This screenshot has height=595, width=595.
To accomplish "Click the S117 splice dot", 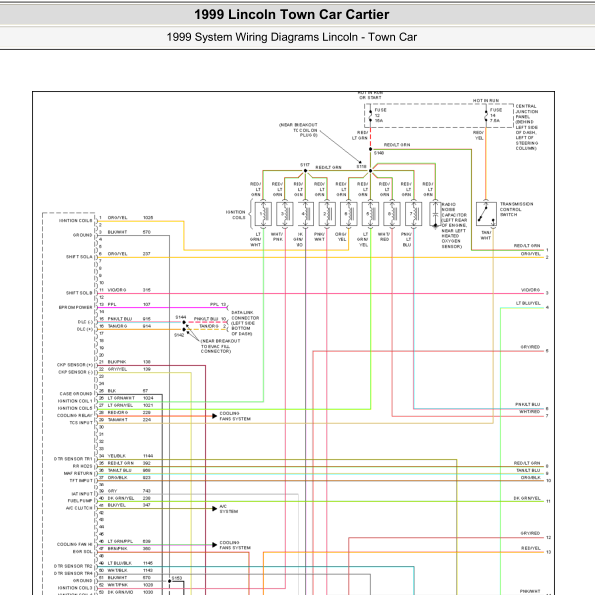I will 305,171.
